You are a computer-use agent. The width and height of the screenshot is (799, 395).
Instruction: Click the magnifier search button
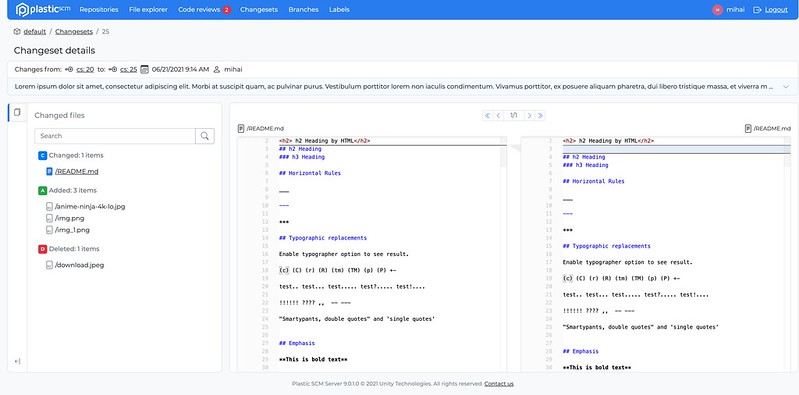tap(205, 136)
